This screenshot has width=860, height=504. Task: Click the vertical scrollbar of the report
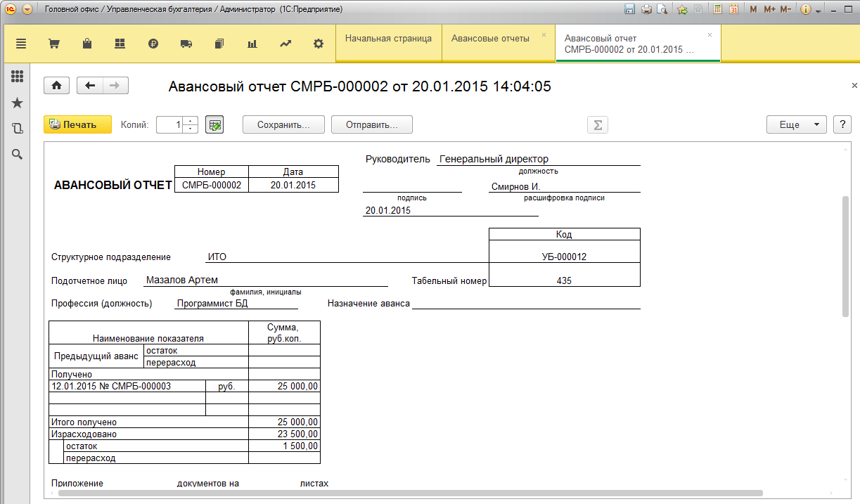846,256
